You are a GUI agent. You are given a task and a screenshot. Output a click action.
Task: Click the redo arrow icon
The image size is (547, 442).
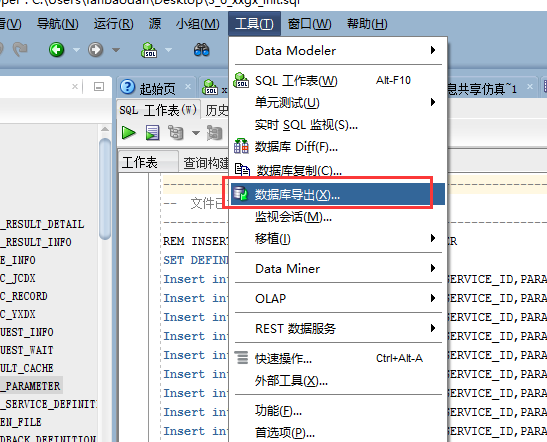(x=20, y=49)
